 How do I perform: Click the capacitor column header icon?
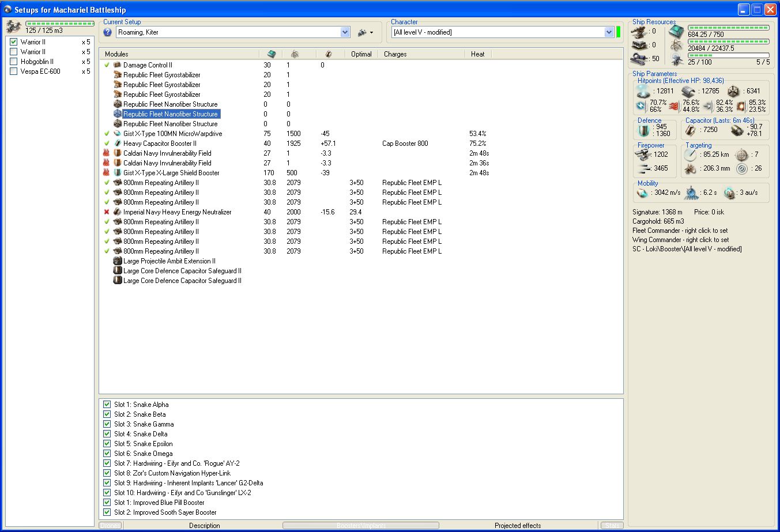[x=328, y=54]
